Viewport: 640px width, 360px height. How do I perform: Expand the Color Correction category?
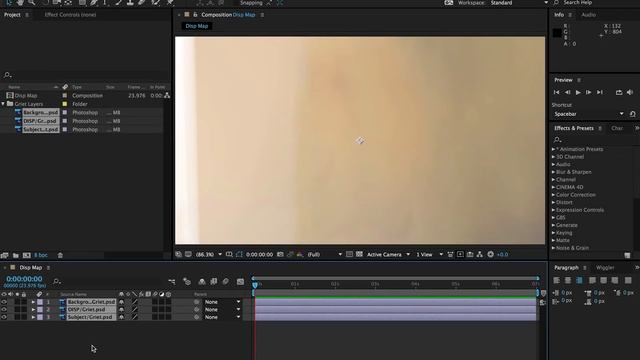553,195
